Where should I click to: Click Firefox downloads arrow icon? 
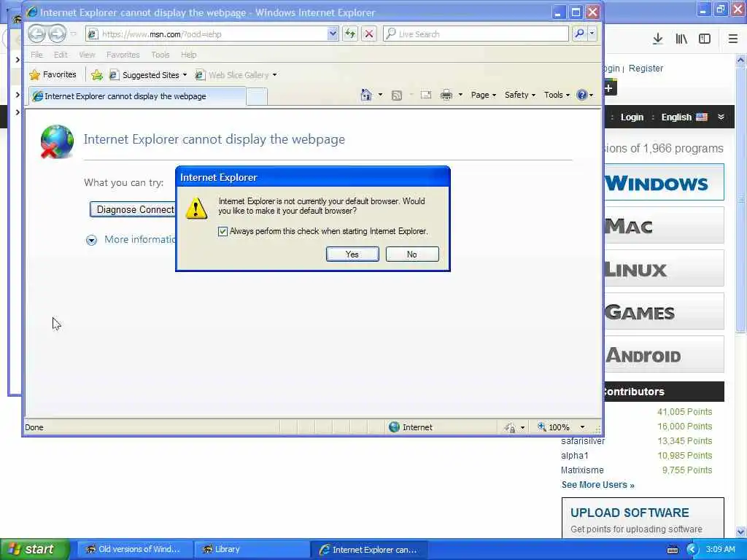click(658, 39)
